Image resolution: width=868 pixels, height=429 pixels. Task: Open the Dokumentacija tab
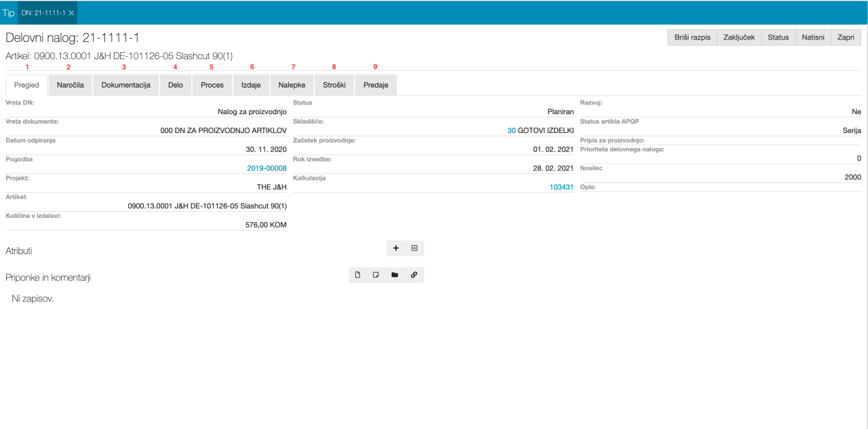pos(125,86)
